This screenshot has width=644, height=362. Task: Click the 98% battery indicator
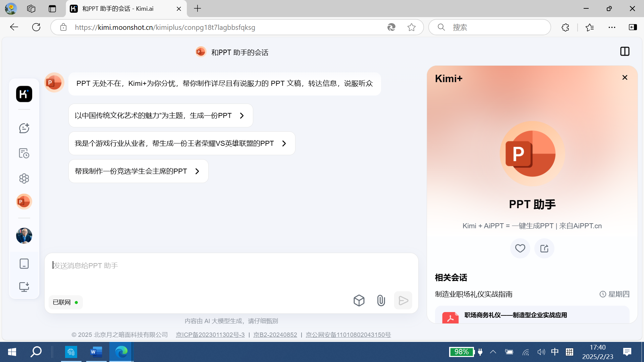point(462,352)
